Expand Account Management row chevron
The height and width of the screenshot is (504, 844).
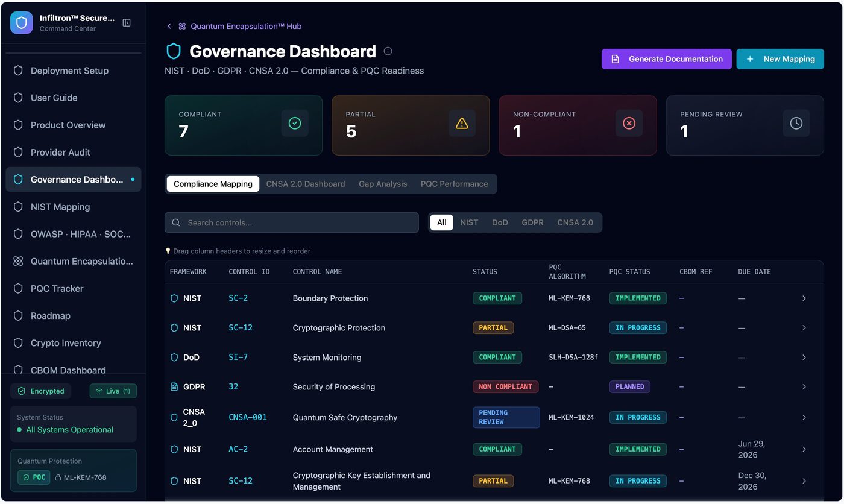tap(804, 449)
